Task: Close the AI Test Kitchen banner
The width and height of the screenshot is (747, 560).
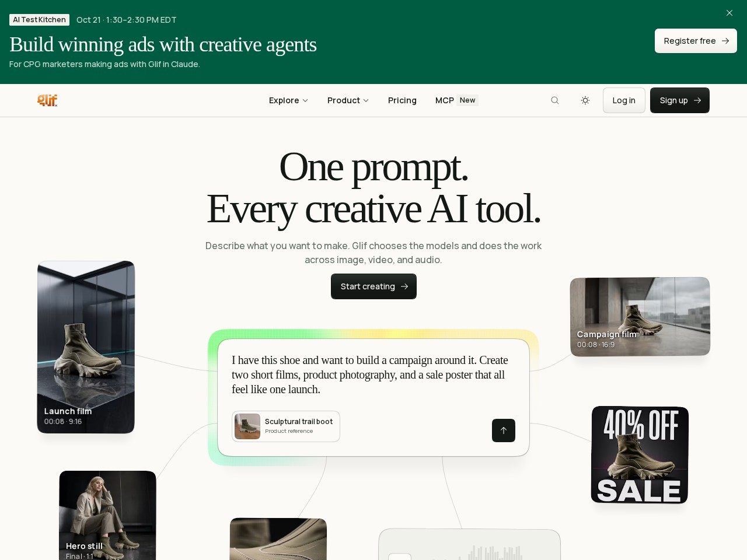Action: 729,13
